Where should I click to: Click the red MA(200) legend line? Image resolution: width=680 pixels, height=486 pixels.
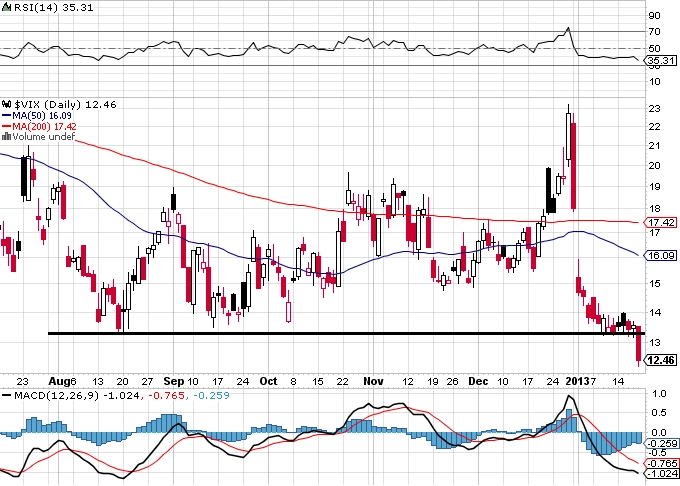[7, 125]
